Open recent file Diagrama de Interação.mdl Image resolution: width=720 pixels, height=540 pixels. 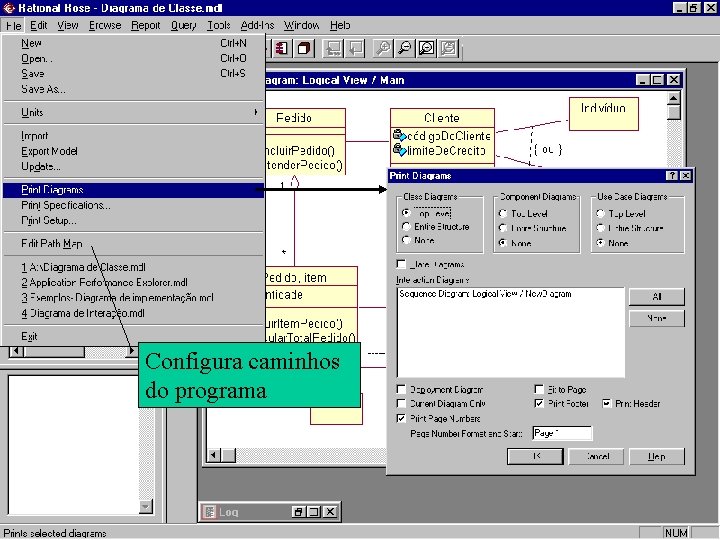point(133,313)
